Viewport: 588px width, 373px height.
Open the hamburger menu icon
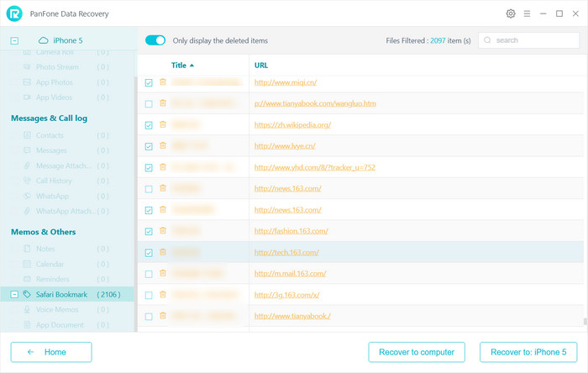point(527,14)
